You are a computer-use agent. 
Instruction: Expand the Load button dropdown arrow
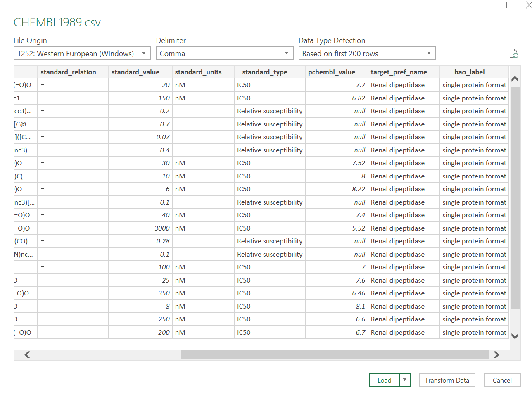click(x=405, y=380)
